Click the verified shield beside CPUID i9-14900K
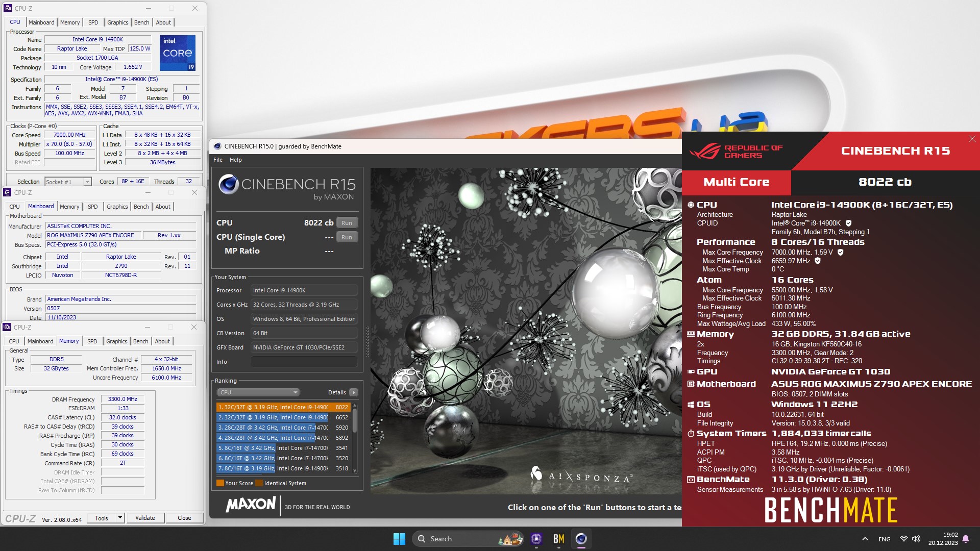980x551 pixels. (x=848, y=223)
